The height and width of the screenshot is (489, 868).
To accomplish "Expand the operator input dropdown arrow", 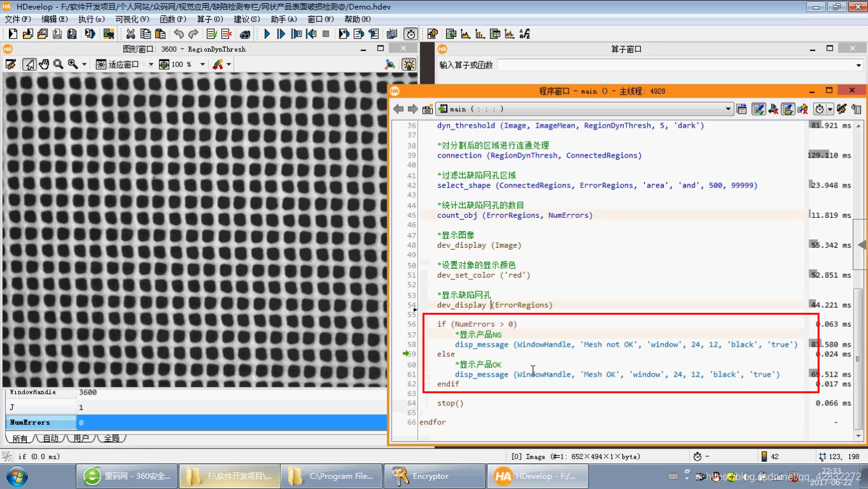I will pyautogui.click(x=858, y=65).
